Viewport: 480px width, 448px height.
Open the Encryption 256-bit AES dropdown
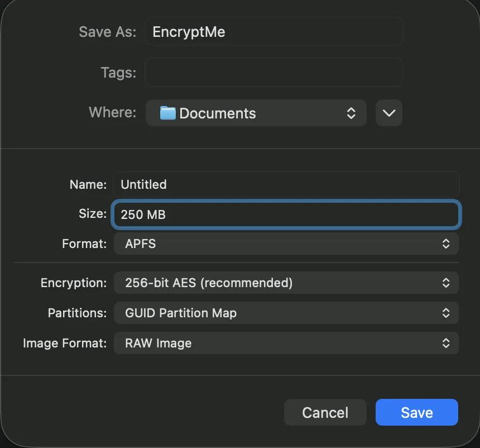click(286, 283)
